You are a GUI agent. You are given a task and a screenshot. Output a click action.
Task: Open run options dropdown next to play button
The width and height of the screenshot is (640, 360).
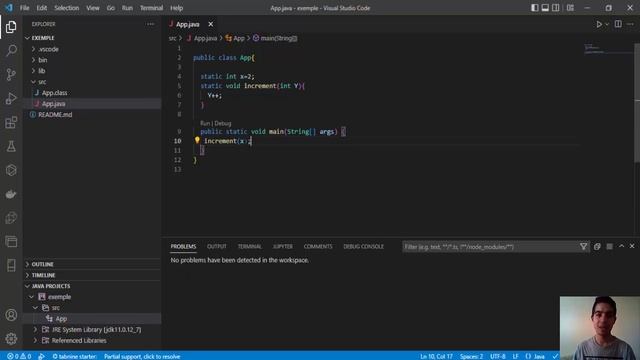[607, 24]
